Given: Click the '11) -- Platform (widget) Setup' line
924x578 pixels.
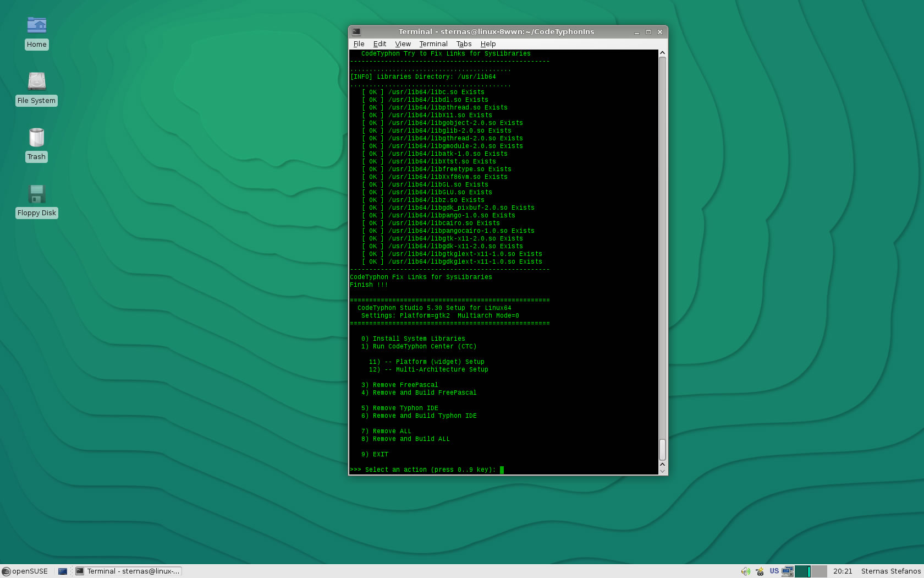Looking at the screenshot, I should [x=426, y=362].
